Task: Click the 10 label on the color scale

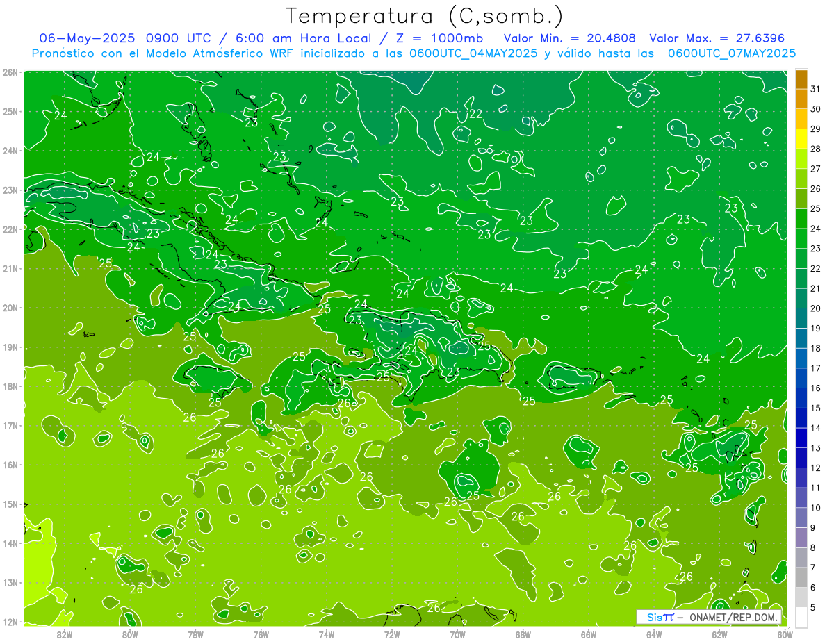Action: point(816,508)
